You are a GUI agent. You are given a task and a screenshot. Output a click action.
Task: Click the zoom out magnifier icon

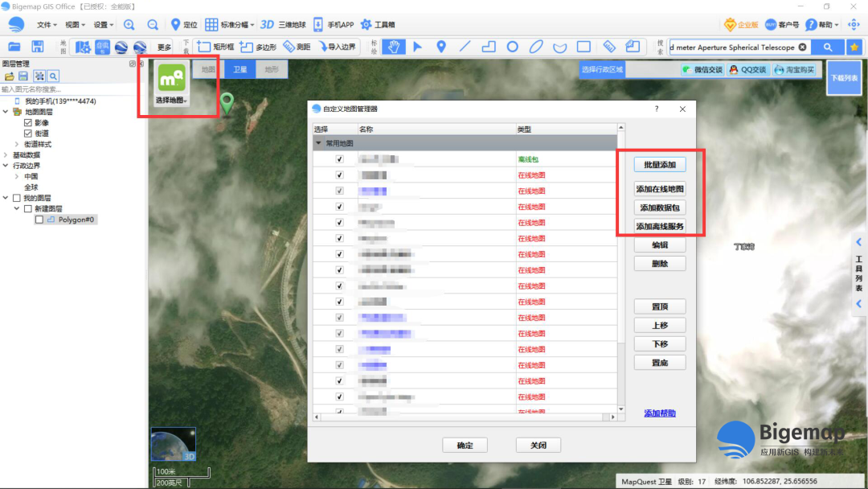tap(153, 24)
